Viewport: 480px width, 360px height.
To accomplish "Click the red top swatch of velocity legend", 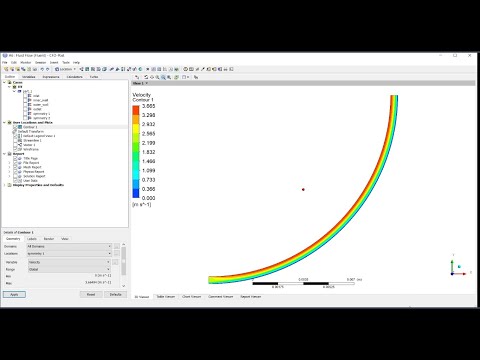I will coord(136,110).
